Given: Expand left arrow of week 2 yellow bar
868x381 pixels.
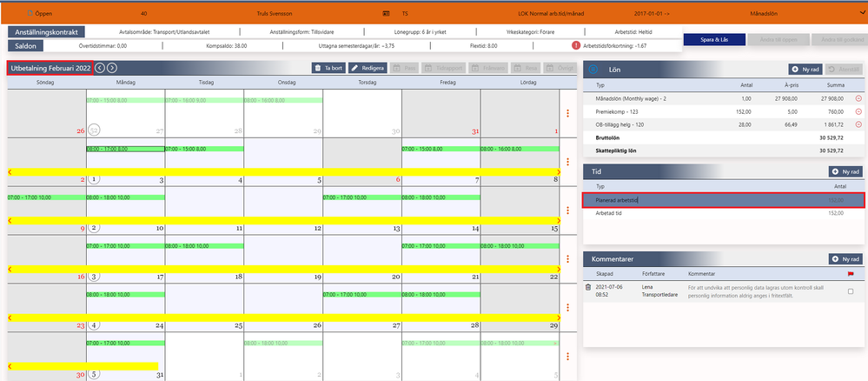Looking at the screenshot, I should pos(10,221).
